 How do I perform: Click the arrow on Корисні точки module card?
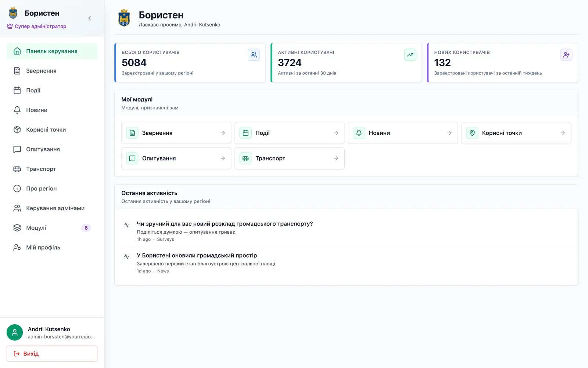(x=563, y=133)
